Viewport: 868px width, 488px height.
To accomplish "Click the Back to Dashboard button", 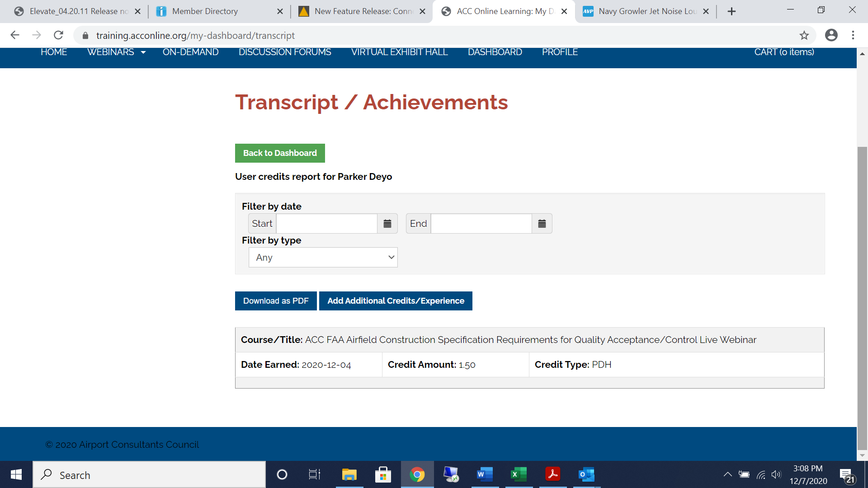I will coord(280,153).
